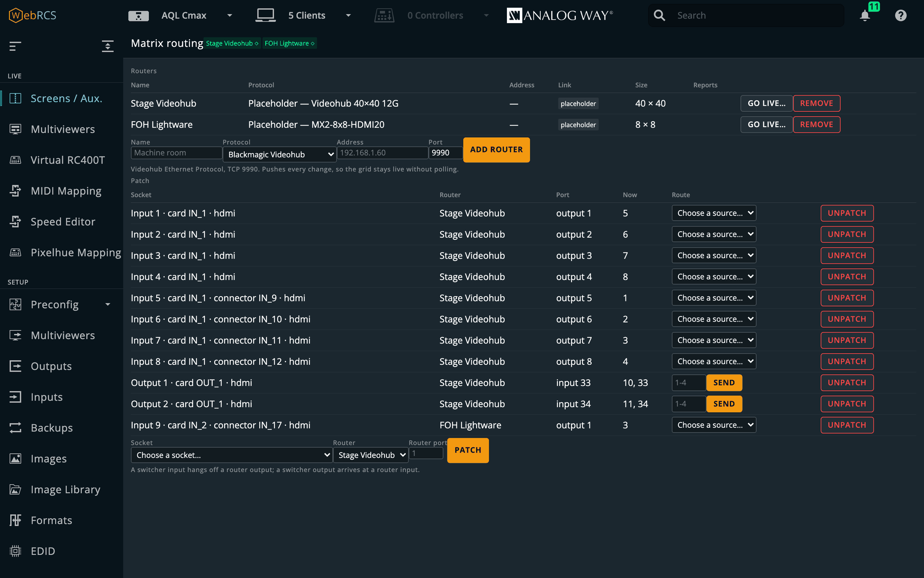The image size is (924, 578).
Task: Click the Add Router button
Action: pos(497,150)
